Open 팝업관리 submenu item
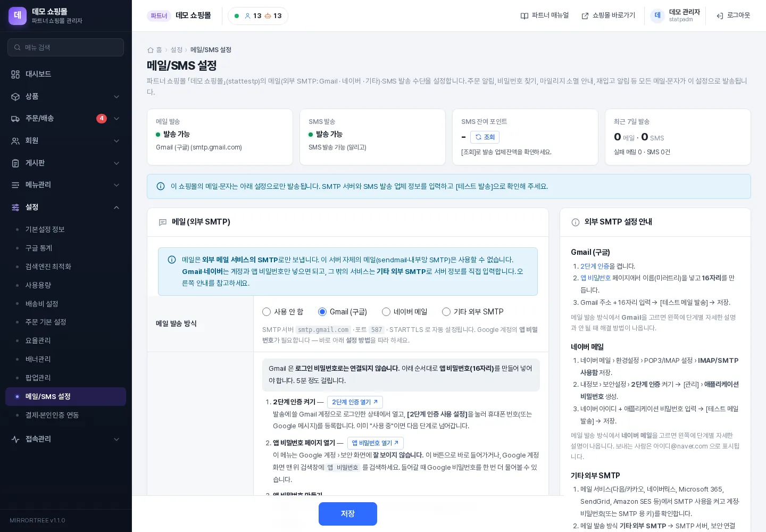 tap(65, 378)
